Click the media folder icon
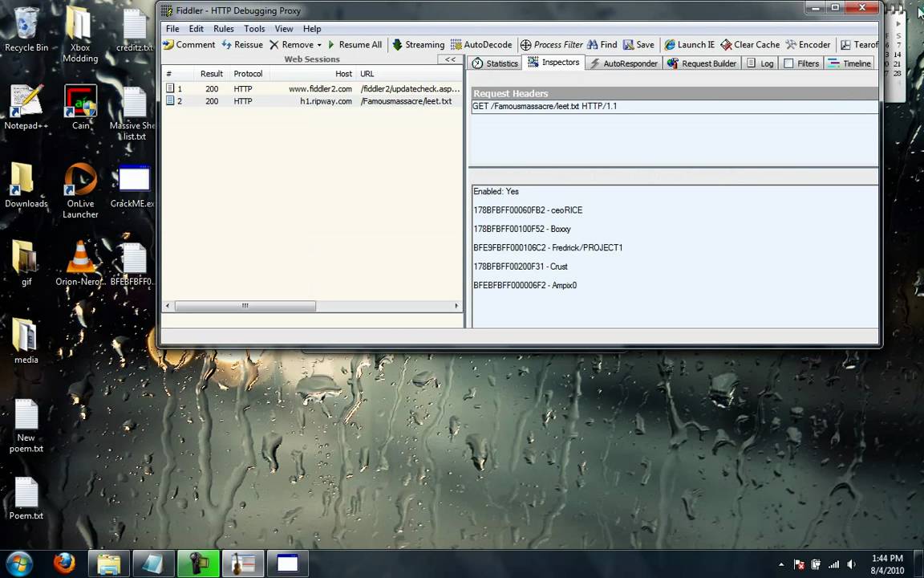Image resolution: width=924 pixels, height=578 pixels. click(26, 341)
